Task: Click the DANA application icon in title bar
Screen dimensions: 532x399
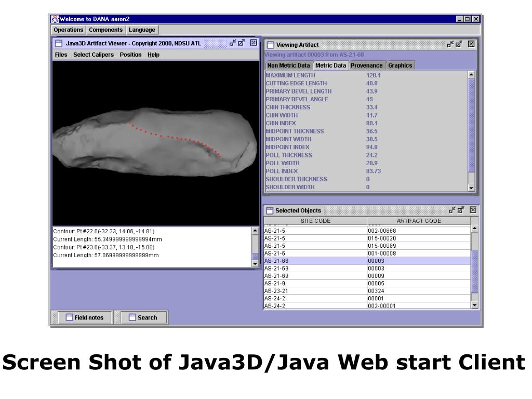Action: tap(55, 19)
